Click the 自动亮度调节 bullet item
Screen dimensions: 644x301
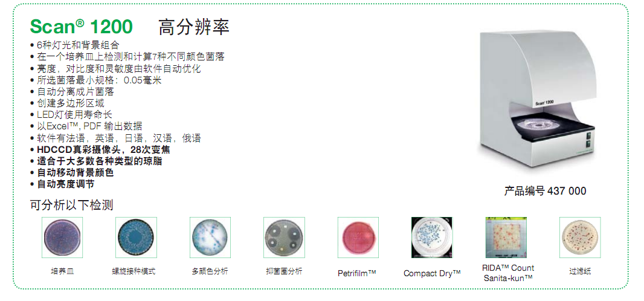pos(62,184)
